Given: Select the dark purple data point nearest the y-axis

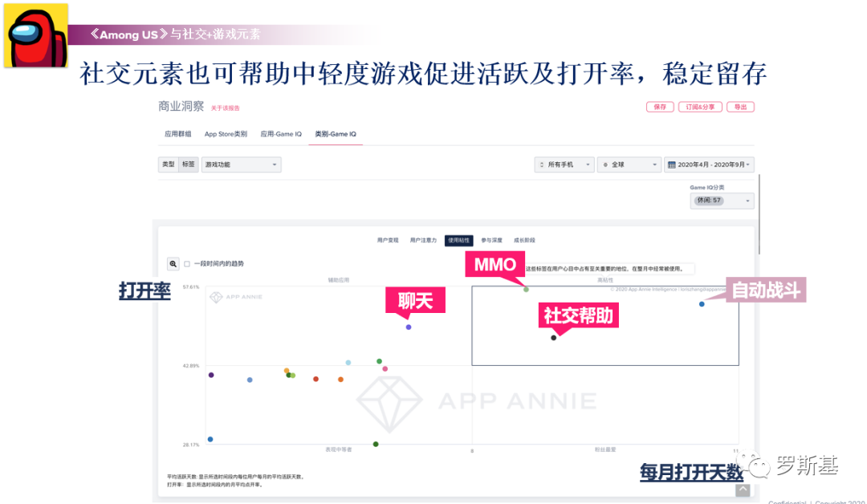Looking at the screenshot, I should pos(211,376).
